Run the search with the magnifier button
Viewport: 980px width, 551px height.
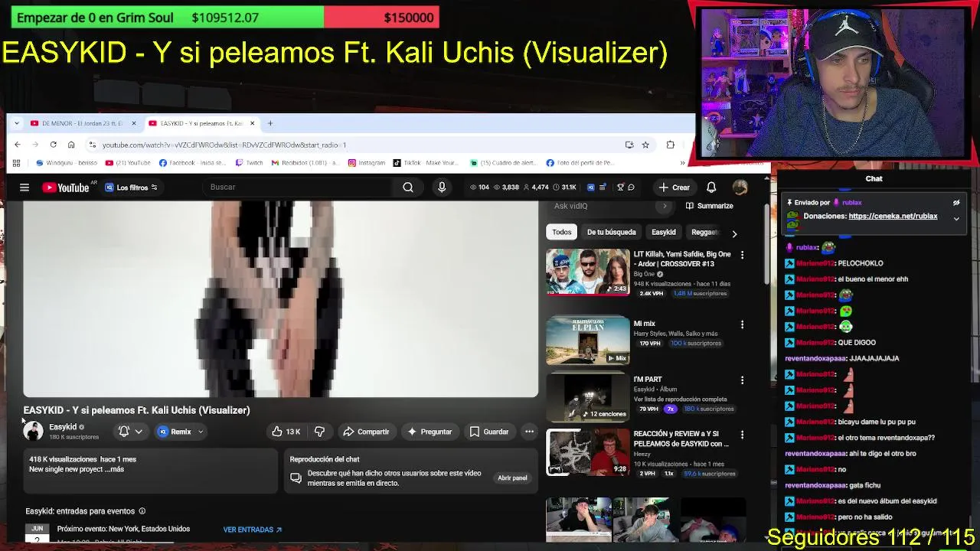(408, 187)
